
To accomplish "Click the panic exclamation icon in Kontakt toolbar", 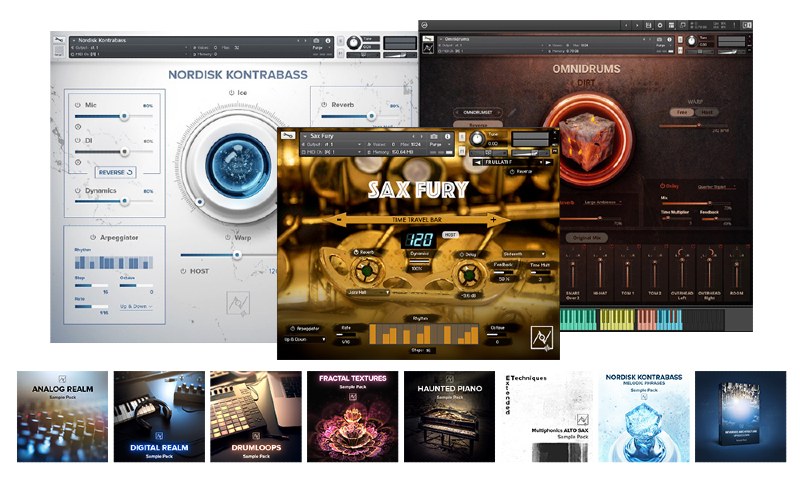I will [734, 25].
